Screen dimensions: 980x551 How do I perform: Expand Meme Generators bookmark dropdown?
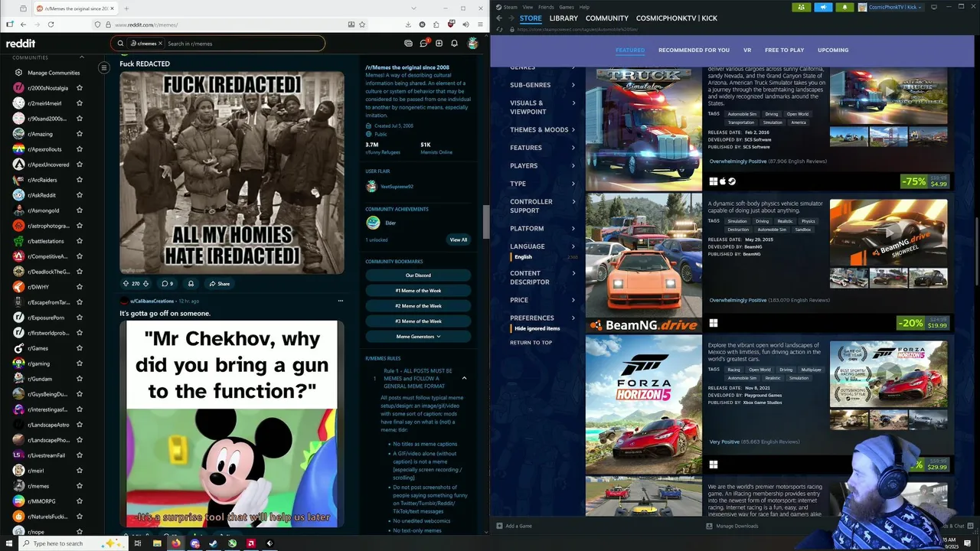418,337
